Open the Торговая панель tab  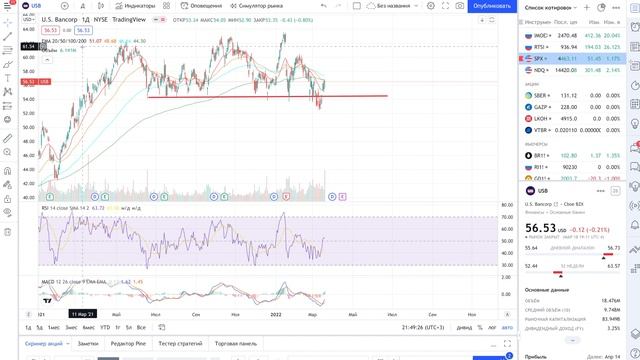[x=236, y=344]
